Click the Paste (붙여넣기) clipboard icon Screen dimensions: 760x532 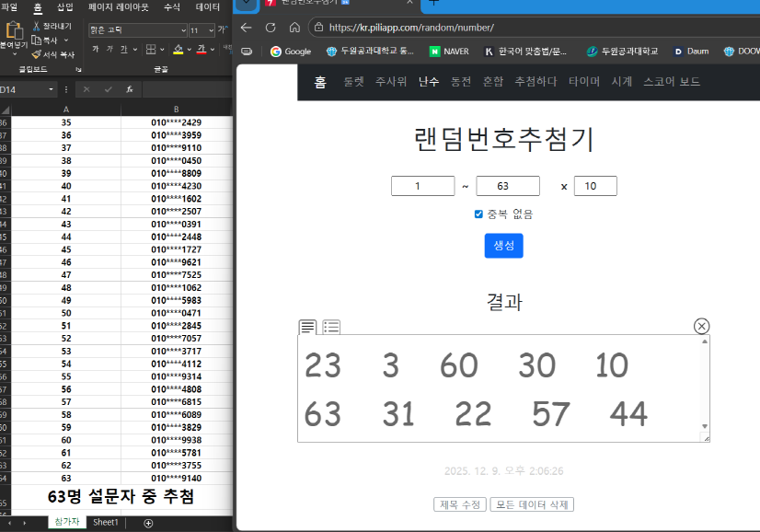click(14, 32)
